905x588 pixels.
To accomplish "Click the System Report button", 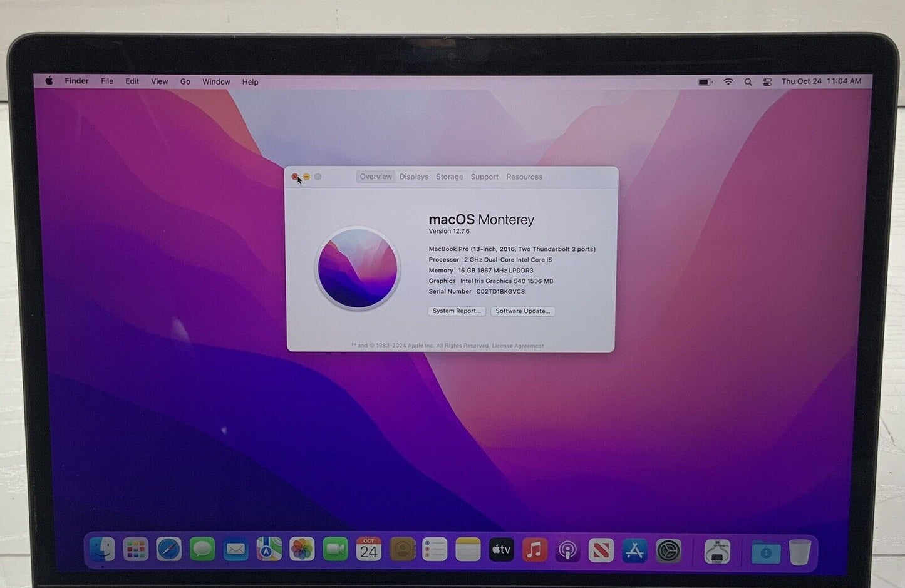I will [x=457, y=311].
